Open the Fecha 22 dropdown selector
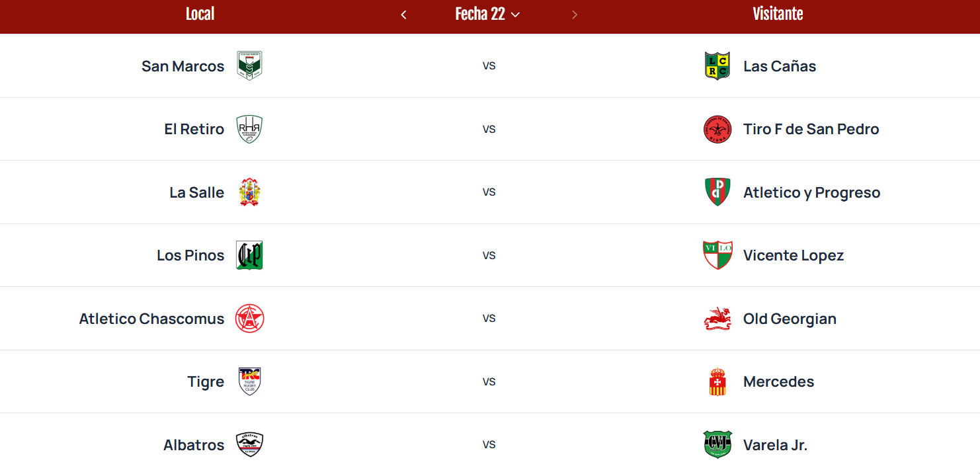The image size is (980, 474). coord(487,15)
